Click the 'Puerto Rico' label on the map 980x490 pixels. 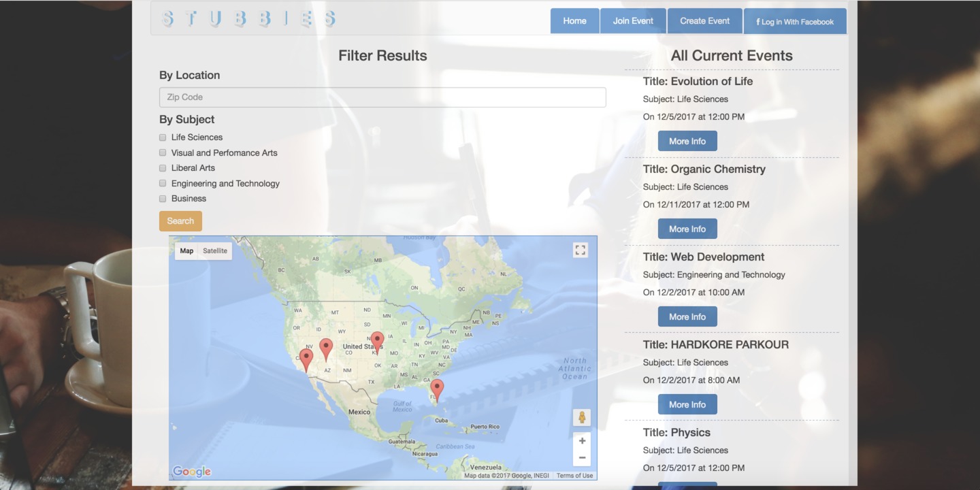[x=485, y=427]
